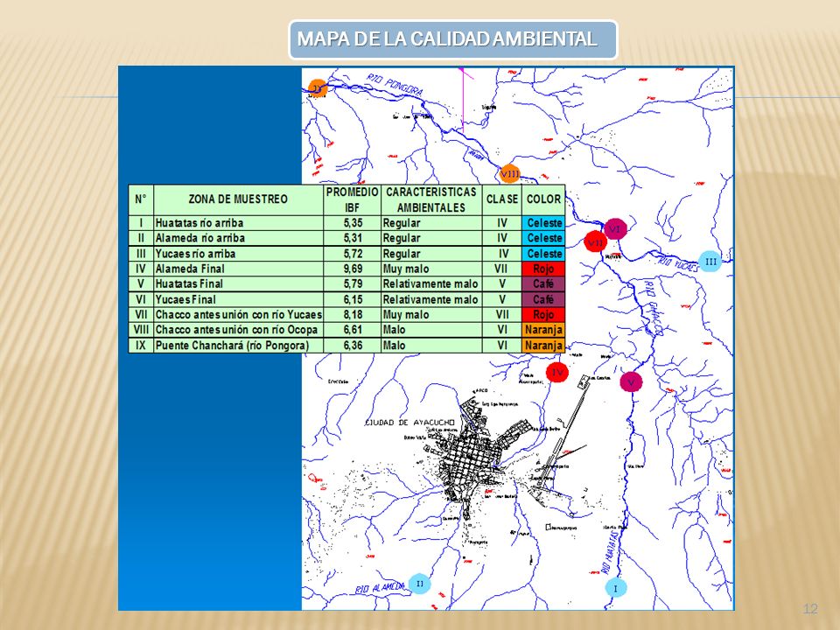This screenshot has height=630, width=840.
Task: Click the slide number 12
Action: point(810,609)
